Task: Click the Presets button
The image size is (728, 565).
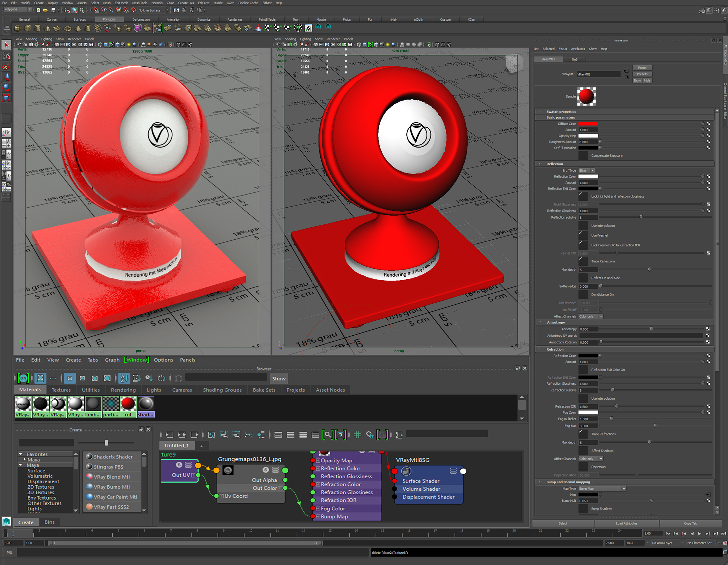Action: 642,74
